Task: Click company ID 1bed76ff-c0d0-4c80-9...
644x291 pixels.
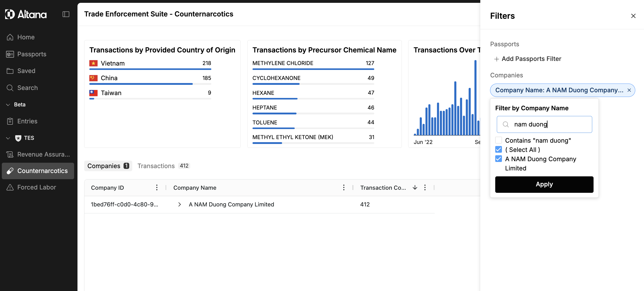Action: pos(125,205)
